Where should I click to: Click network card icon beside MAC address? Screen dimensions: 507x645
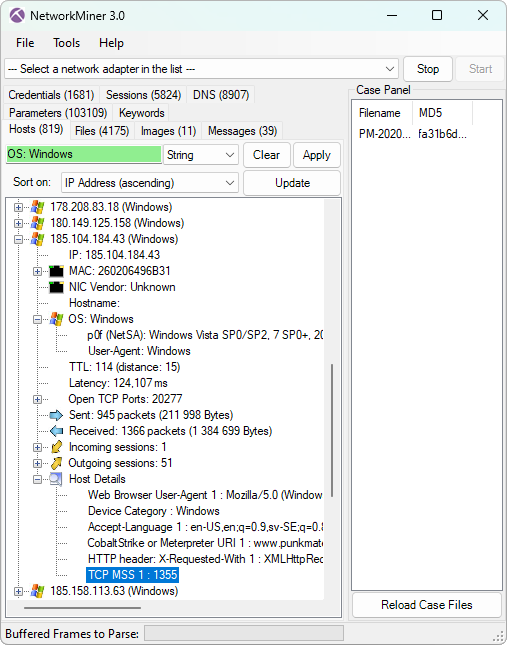point(56,271)
